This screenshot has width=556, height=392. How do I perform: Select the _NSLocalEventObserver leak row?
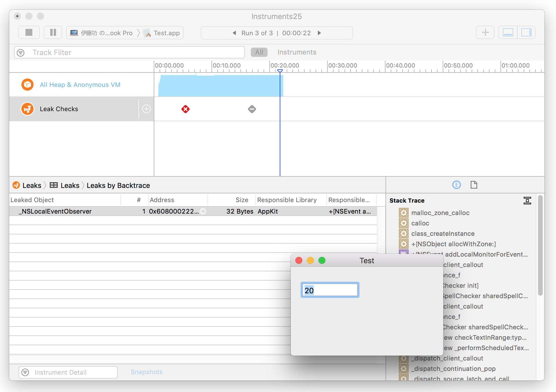[x=193, y=211]
